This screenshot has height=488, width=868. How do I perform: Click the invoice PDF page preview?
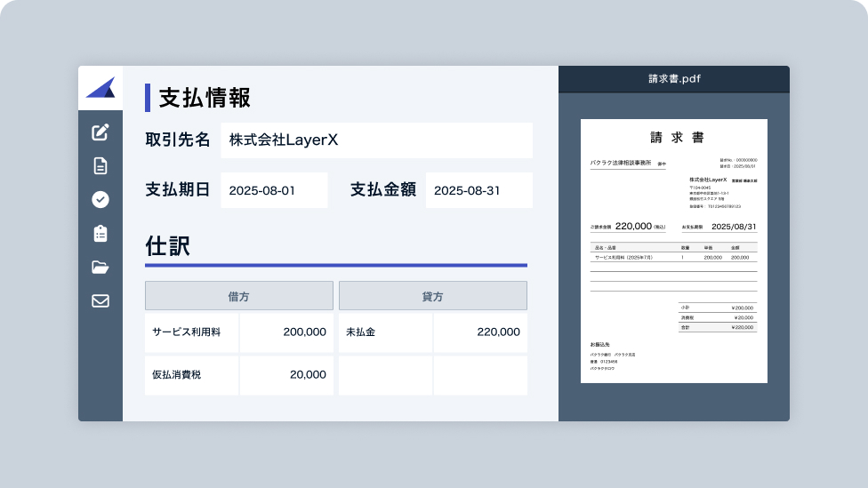coord(674,252)
